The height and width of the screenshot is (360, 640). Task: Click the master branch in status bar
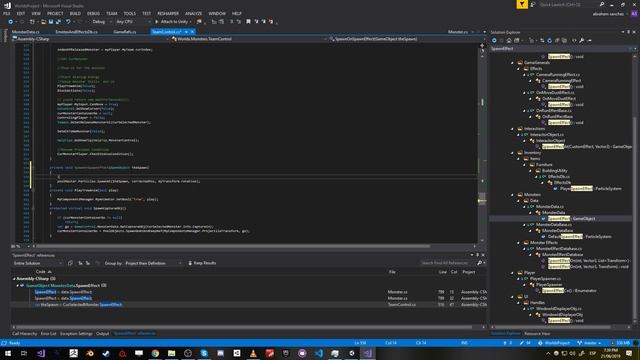[x=589, y=343]
